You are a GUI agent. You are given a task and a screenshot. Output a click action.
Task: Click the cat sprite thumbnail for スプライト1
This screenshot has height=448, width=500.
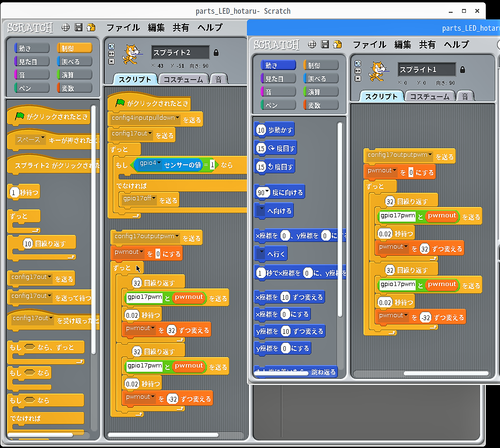click(378, 71)
